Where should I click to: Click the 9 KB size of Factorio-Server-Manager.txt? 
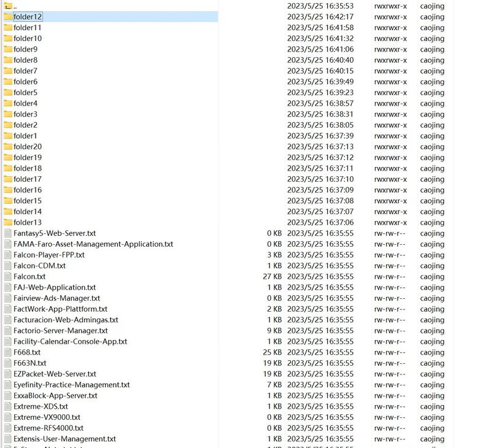click(274, 331)
